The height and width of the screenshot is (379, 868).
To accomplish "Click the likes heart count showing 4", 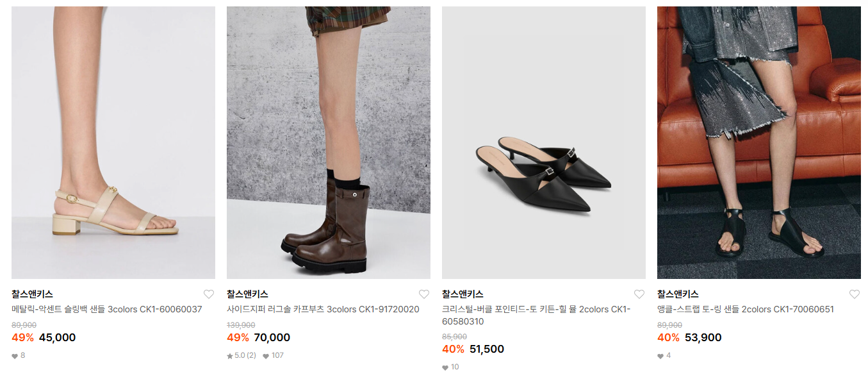I will coord(664,355).
